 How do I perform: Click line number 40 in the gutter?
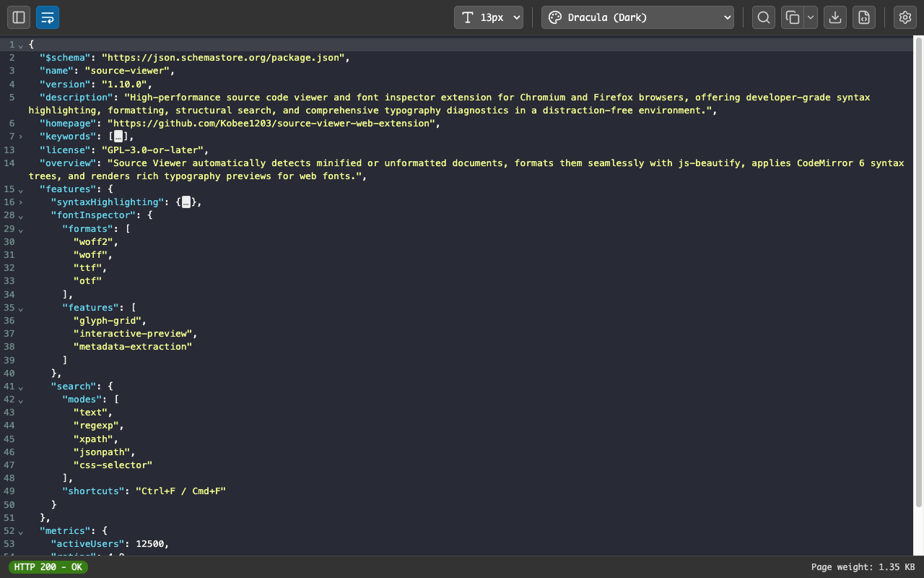[x=9, y=374]
